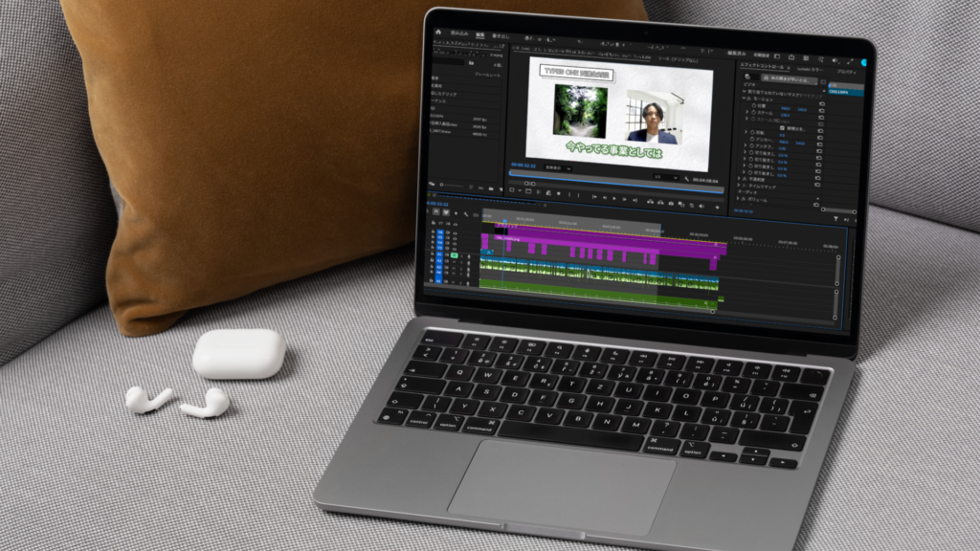
Task: Toggle the lock on track V7
Action: coord(434,222)
